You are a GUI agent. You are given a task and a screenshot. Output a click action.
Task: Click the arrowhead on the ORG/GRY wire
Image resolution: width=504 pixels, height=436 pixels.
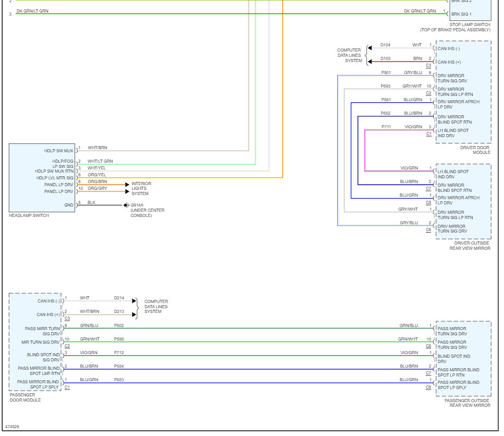pyautogui.click(x=127, y=191)
